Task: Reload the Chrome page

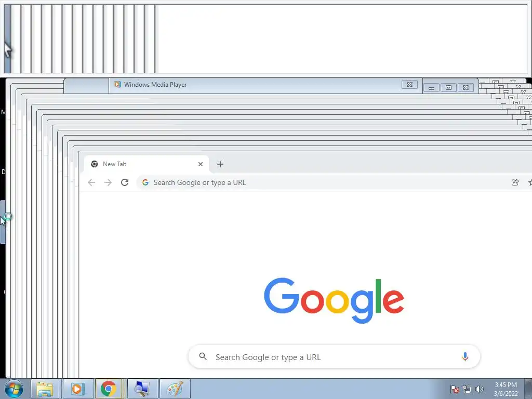Action: click(125, 182)
